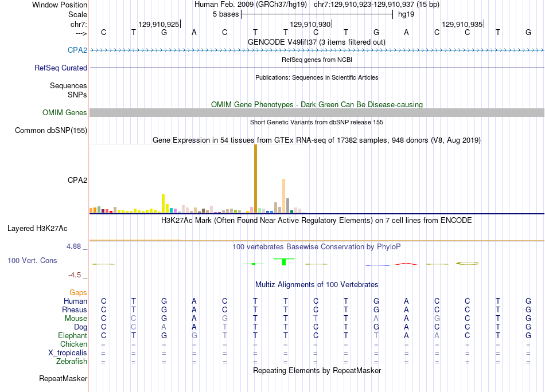The height and width of the screenshot is (392, 545).
Task: Click Repeating Elements by RepeatMasker title
Action: click(x=317, y=370)
